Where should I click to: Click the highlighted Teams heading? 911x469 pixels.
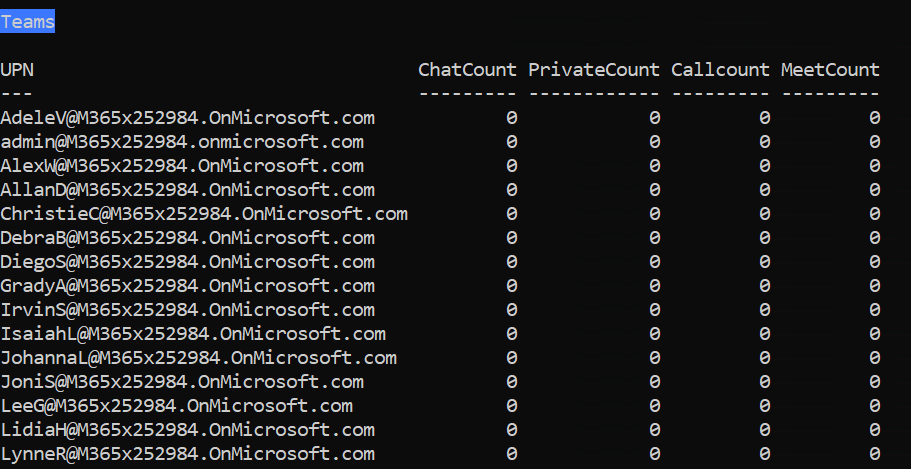[28, 21]
